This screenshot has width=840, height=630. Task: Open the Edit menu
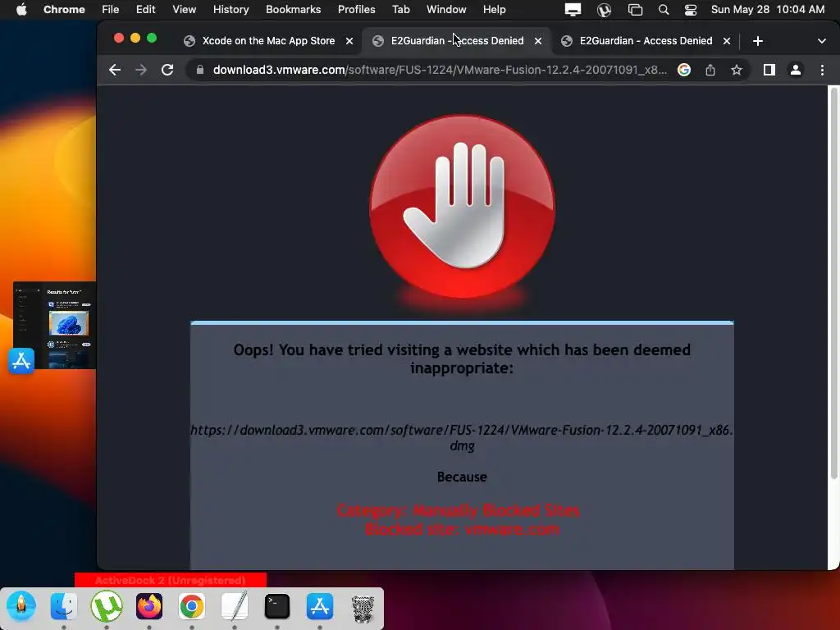(x=145, y=10)
